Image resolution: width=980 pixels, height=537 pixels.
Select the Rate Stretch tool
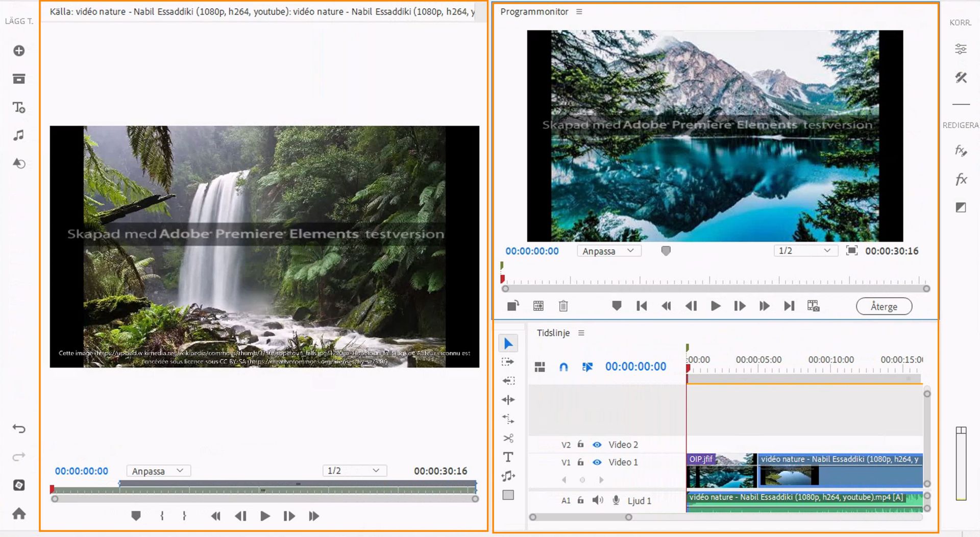508,419
